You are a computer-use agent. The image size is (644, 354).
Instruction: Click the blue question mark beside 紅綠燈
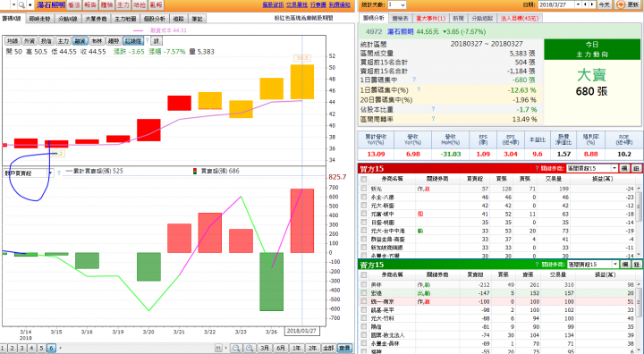pos(147,40)
